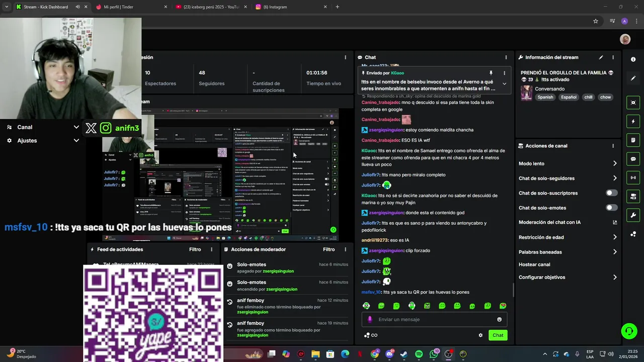Image resolution: width=644 pixels, height=362 pixels.
Task: Click the lightning bolt sidebar icon
Action: tap(633, 121)
